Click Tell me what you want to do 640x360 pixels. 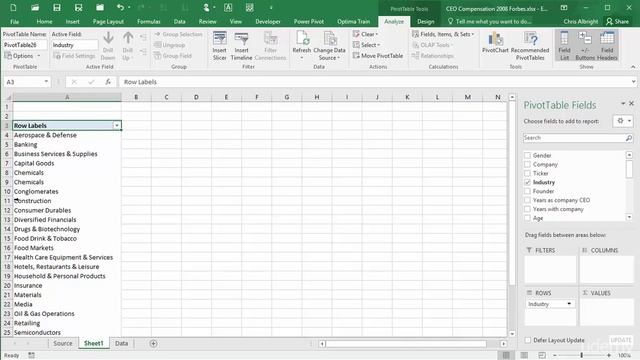[489, 22]
